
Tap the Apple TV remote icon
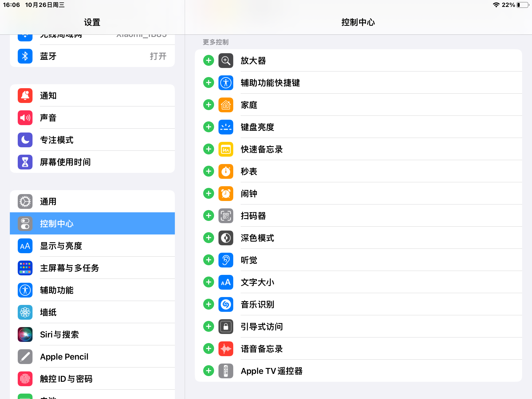(x=226, y=371)
